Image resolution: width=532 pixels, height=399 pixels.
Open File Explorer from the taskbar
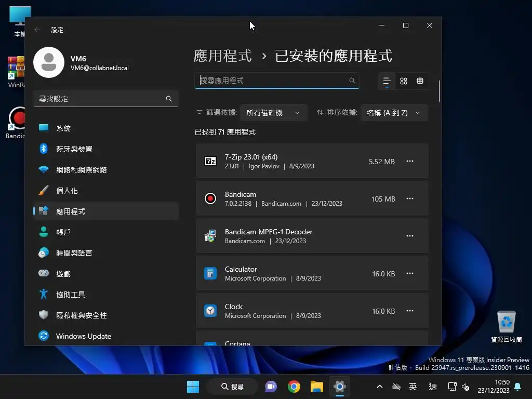coord(316,387)
